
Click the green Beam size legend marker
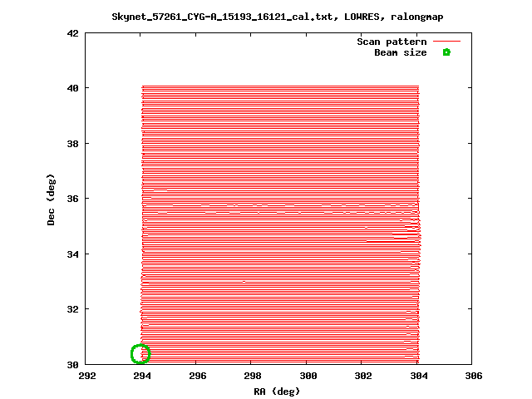[446, 52]
